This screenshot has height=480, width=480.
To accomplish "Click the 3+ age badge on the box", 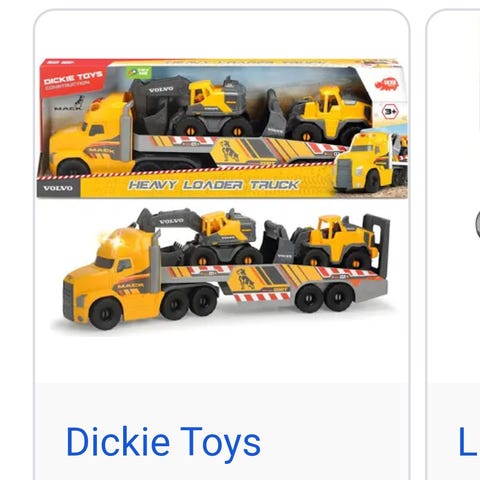I will point(390,112).
